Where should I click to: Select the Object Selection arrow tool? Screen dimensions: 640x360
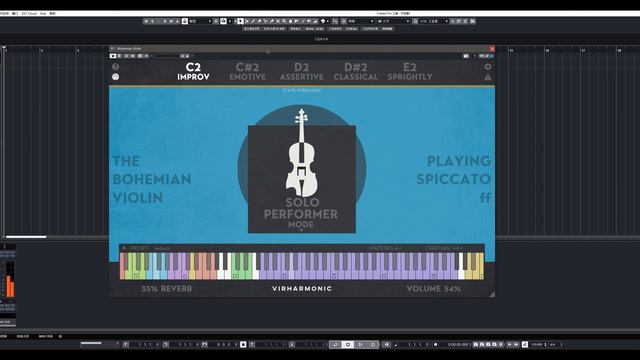(x=240, y=21)
